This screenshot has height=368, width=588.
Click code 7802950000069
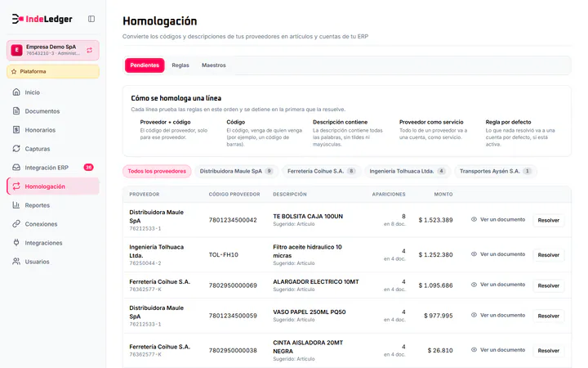coord(233,285)
